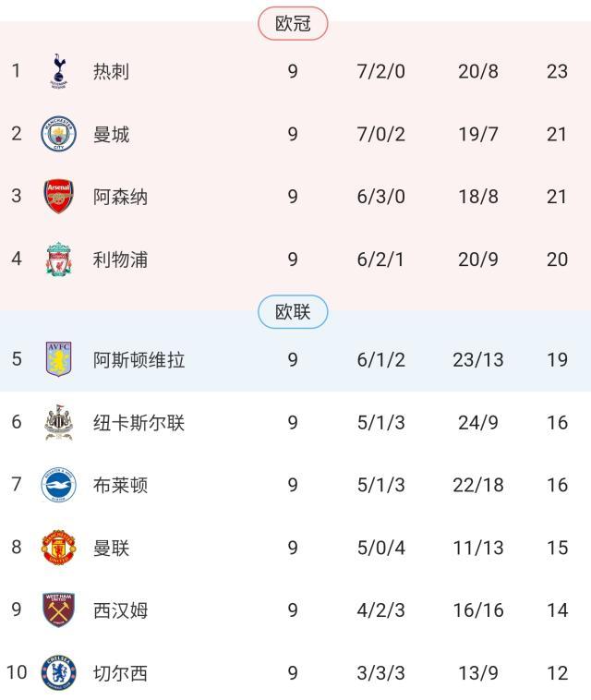Tap 曼城 points total 21
The height and width of the screenshot is (700, 591).
click(x=557, y=134)
